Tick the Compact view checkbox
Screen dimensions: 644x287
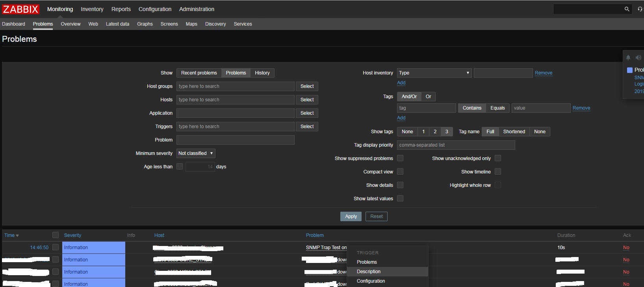click(400, 172)
